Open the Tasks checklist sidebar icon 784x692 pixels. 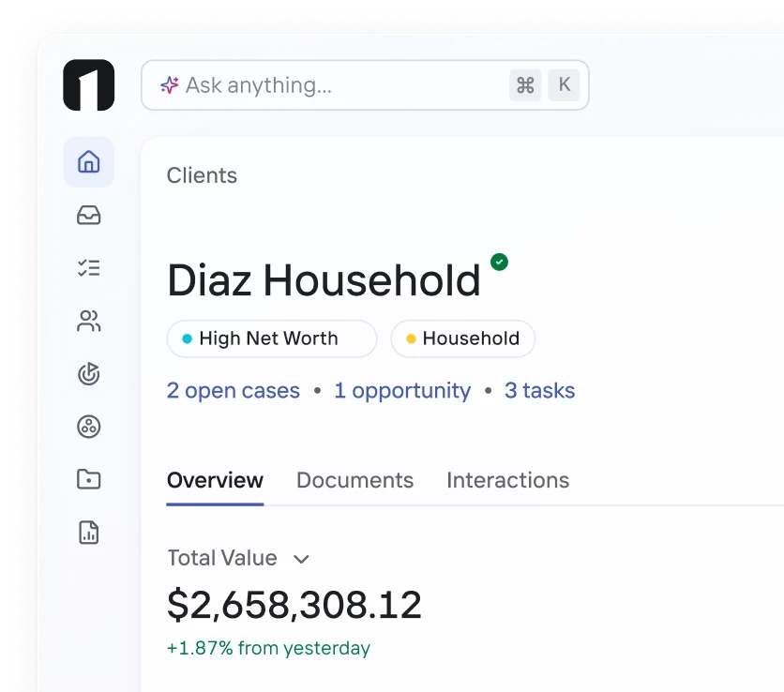click(x=88, y=268)
